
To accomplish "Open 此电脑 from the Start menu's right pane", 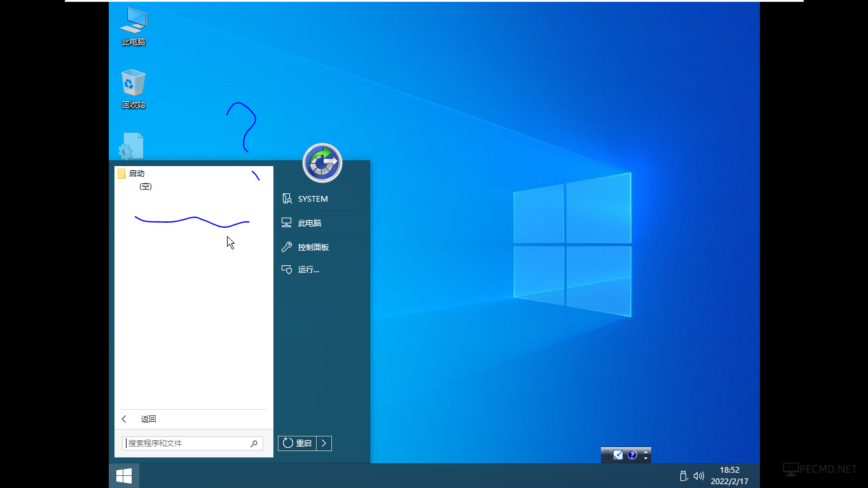I will 301,223.
